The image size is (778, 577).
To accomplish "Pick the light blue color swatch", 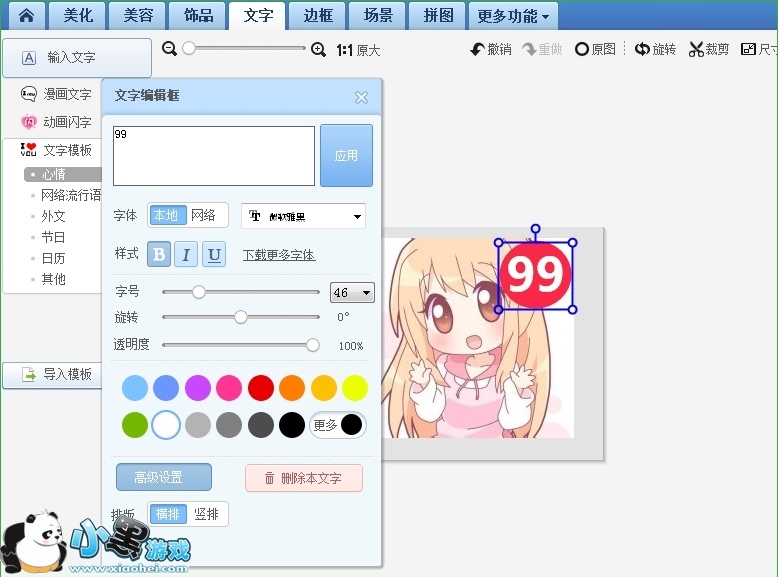I will 135,387.
